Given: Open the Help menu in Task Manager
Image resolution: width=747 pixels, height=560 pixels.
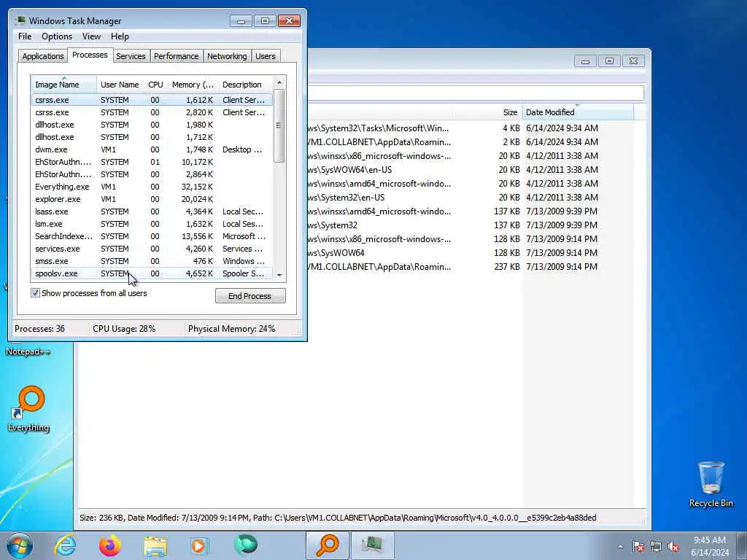Looking at the screenshot, I should point(120,36).
